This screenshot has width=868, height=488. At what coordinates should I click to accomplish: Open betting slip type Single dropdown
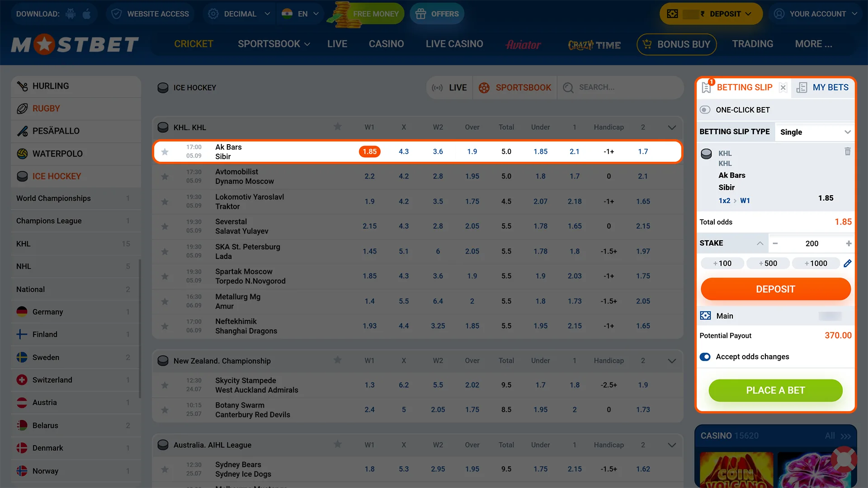coord(815,132)
